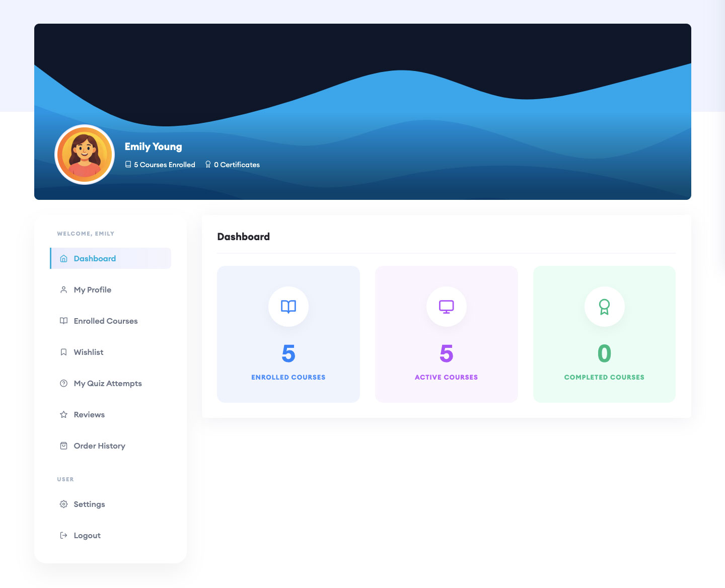Select the My Profile person icon

tap(63, 289)
